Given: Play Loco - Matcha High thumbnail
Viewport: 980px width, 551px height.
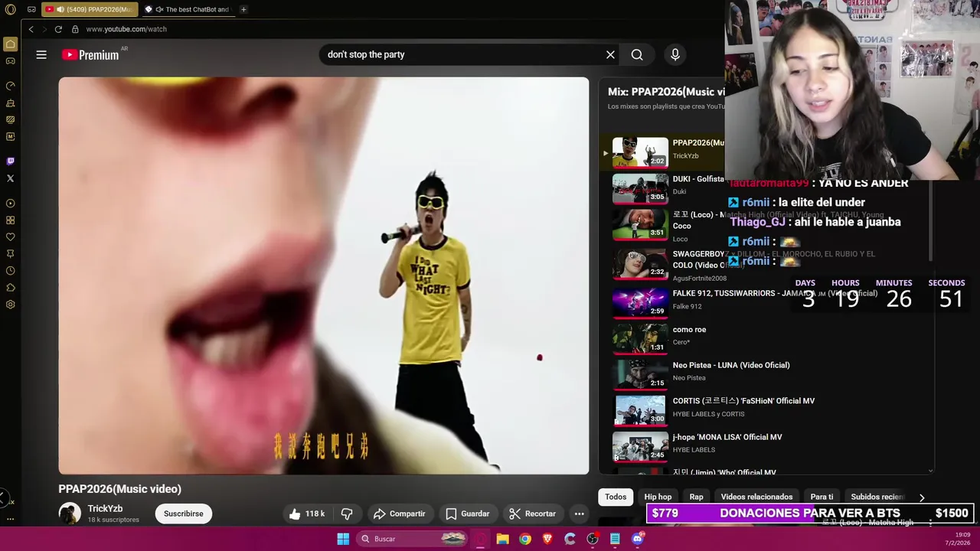Looking at the screenshot, I should click(640, 224).
